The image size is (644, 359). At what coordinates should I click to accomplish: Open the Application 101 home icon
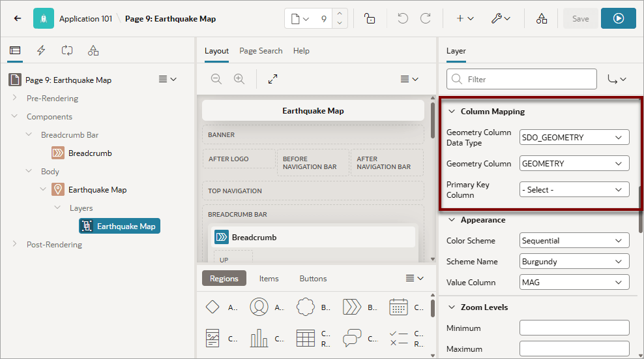click(x=44, y=18)
